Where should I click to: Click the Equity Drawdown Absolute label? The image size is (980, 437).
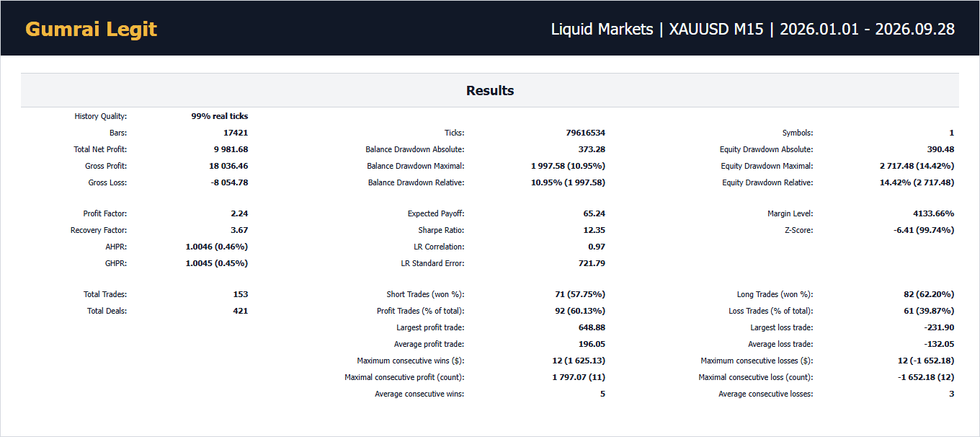[767, 149]
